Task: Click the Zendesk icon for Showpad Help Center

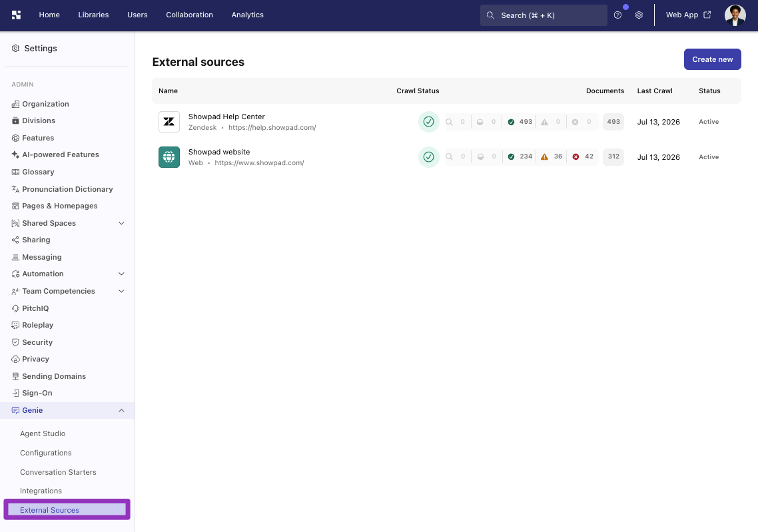Action: click(x=169, y=122)
